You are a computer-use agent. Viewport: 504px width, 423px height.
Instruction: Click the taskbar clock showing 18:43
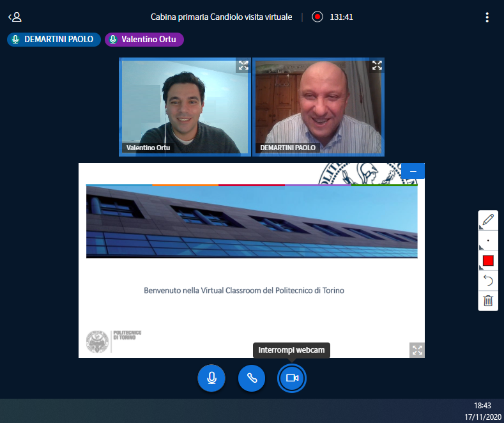tap(482, 405)
